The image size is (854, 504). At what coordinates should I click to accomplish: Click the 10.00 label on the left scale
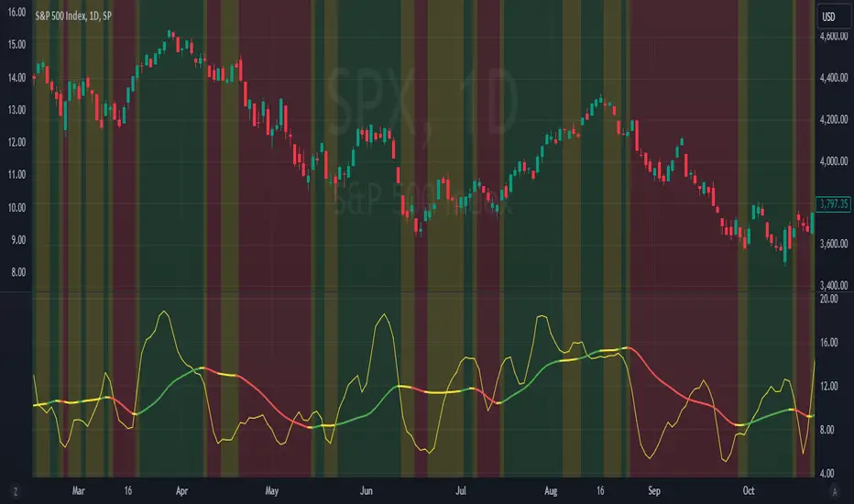(x=16, y=207)
